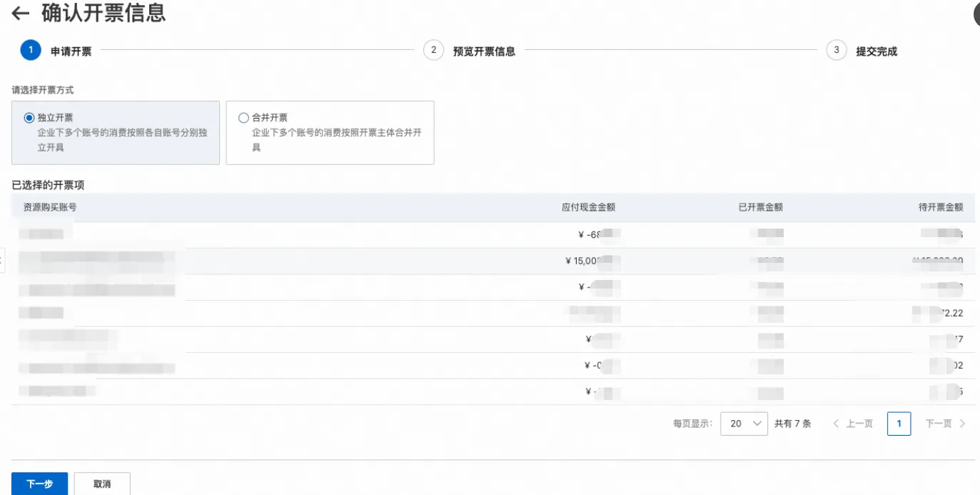Click the 预览开票信息 step label
Viewport: 980px width, 495px height.
coord(485,50)
